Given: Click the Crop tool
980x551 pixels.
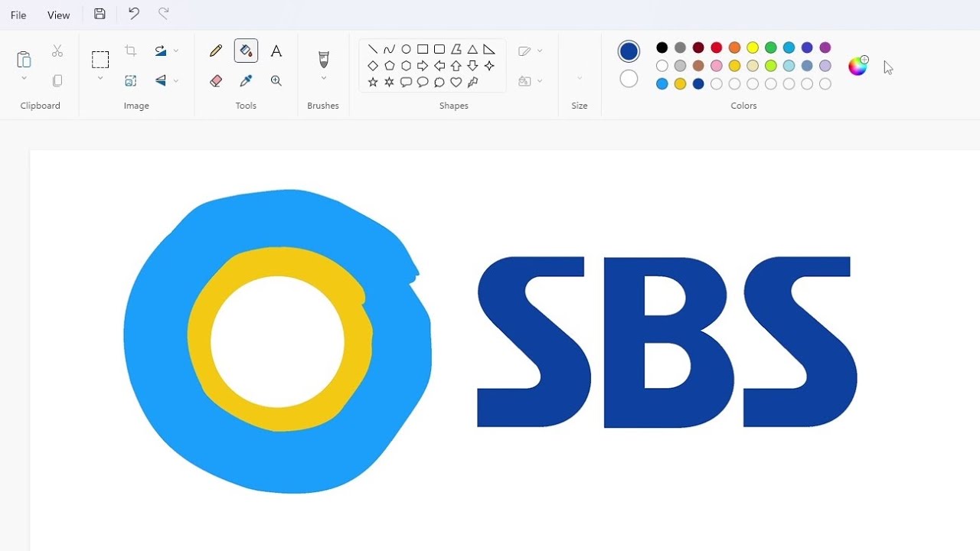Looking at the screenshot, I should tap(131, 51).
